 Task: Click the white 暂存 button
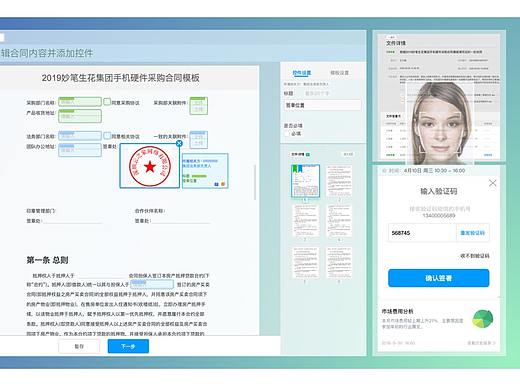[79, 346]
